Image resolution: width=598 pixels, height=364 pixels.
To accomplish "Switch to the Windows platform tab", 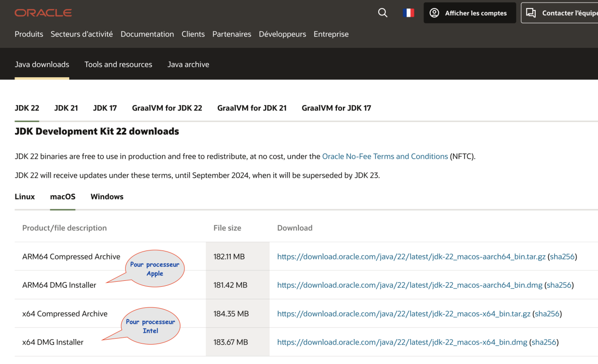I will (107, 197).
